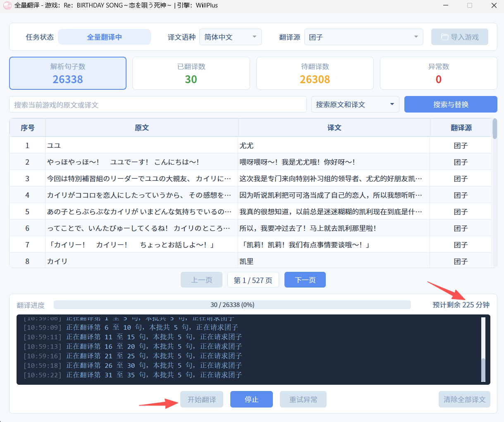Click the log panel scrollbar thumb

(483, 370)
